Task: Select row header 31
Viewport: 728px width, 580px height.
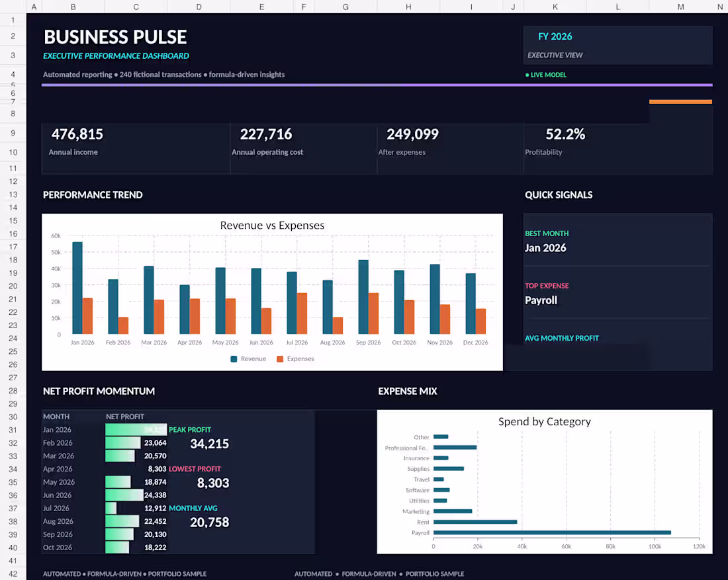Action: (13, 430)
